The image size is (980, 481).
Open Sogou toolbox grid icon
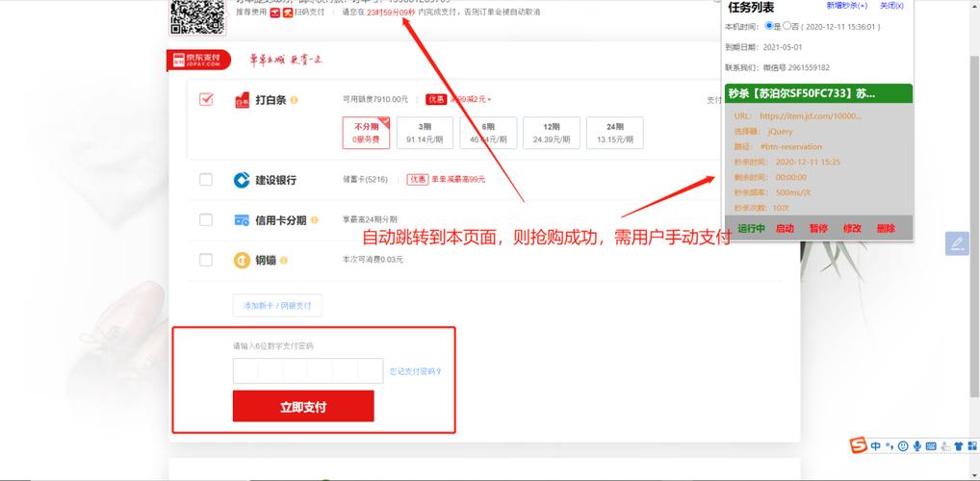[x=972, y=446]
